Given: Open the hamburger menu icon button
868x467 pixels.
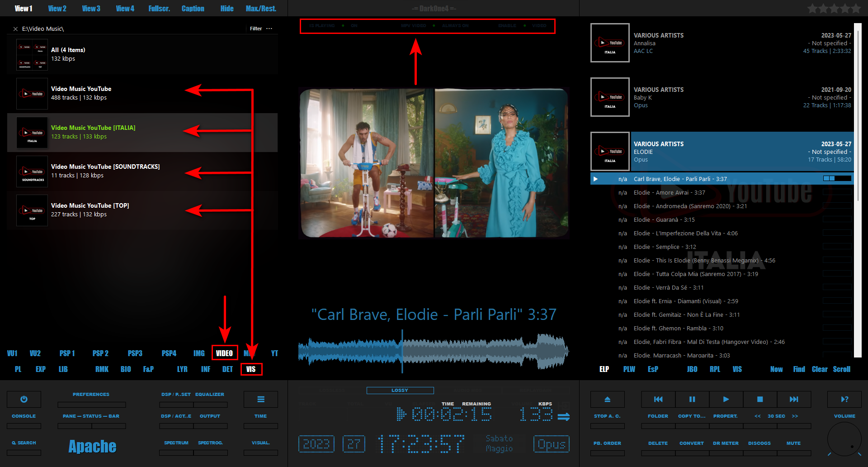Looking at the screenshot, I should click(x=261, y=399).
